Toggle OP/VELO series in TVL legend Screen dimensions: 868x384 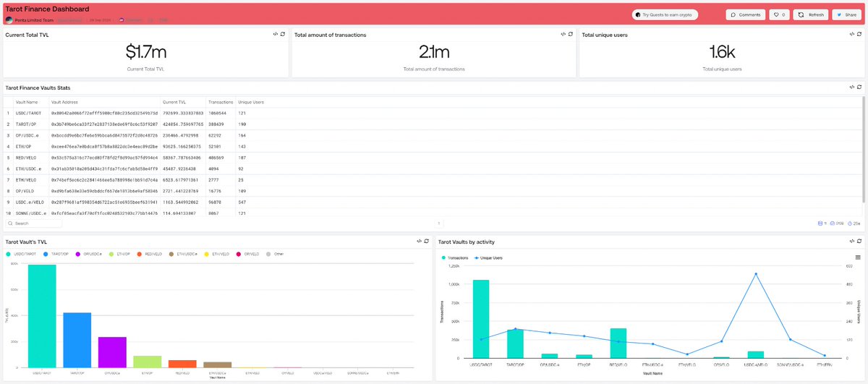click(x=247, y=254)
